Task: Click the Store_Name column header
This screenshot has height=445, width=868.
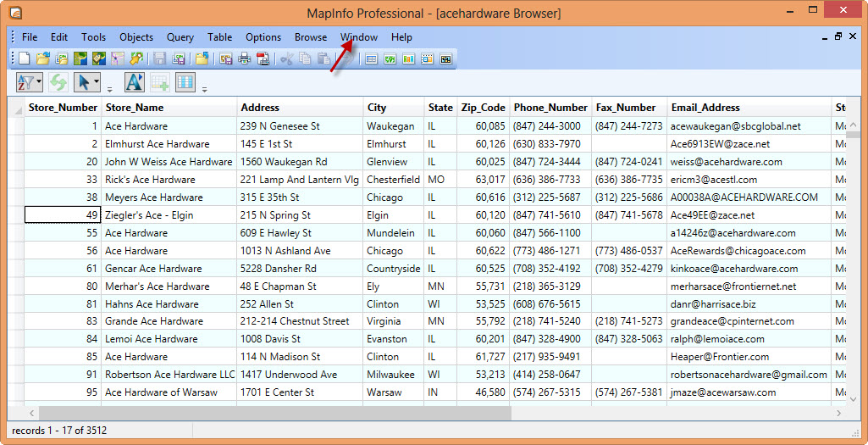Action: tap(169, 108)
